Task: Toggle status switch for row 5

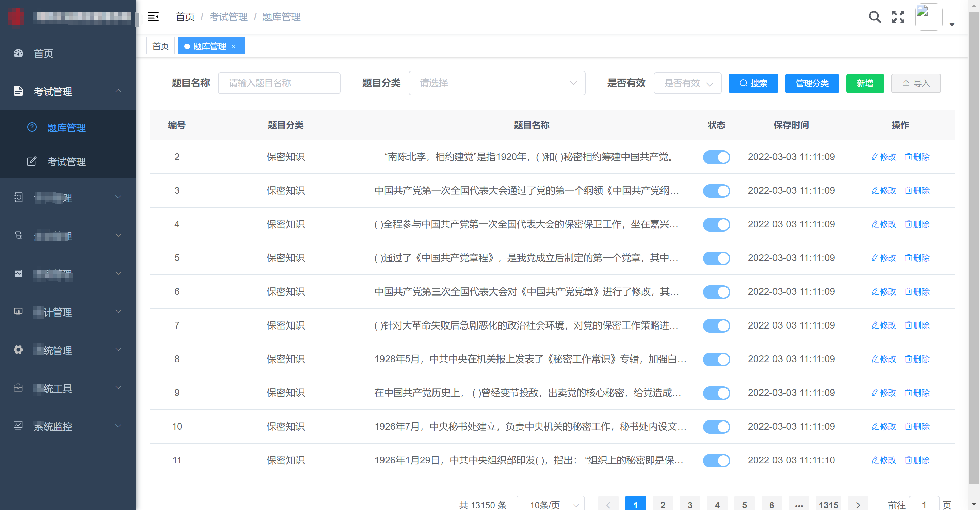Action: 716,258
